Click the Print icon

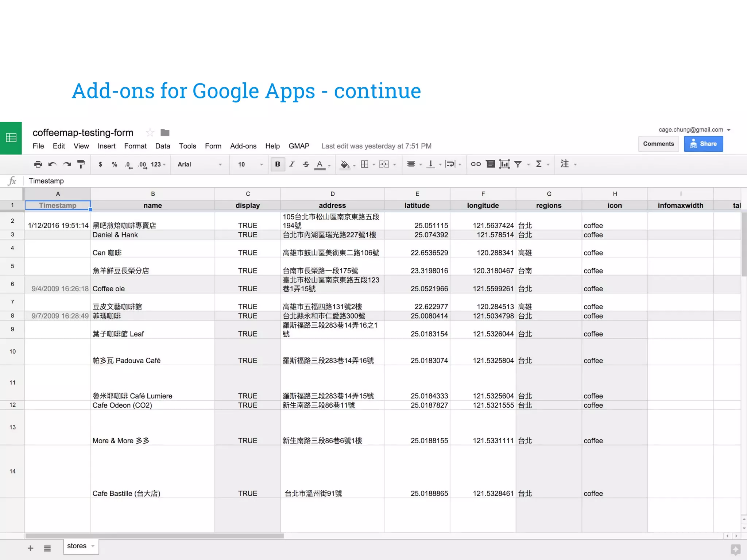click(x=38, y=164)
